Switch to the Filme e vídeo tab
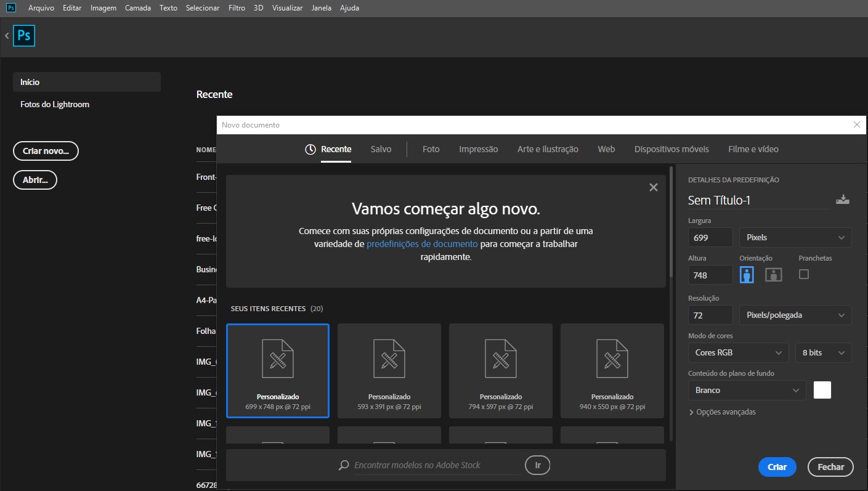868x491 pixels. (753, 149)
